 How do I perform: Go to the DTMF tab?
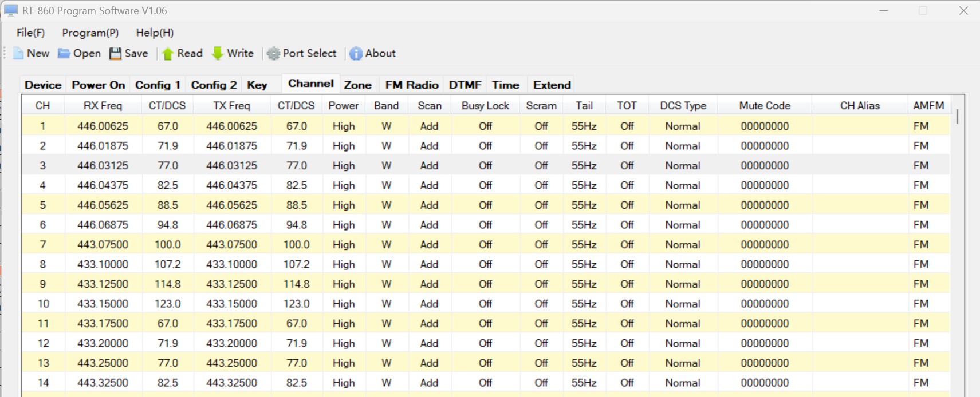(465, 85)
